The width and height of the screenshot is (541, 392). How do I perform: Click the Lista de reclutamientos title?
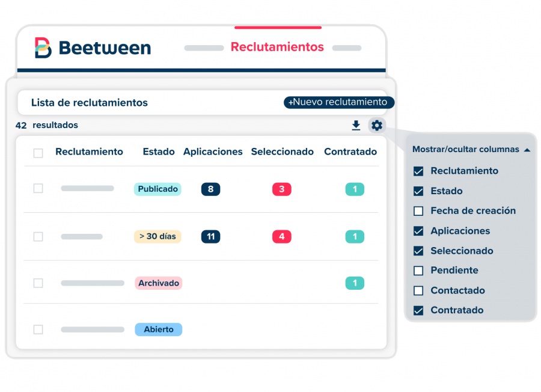(x=90, y=102)
